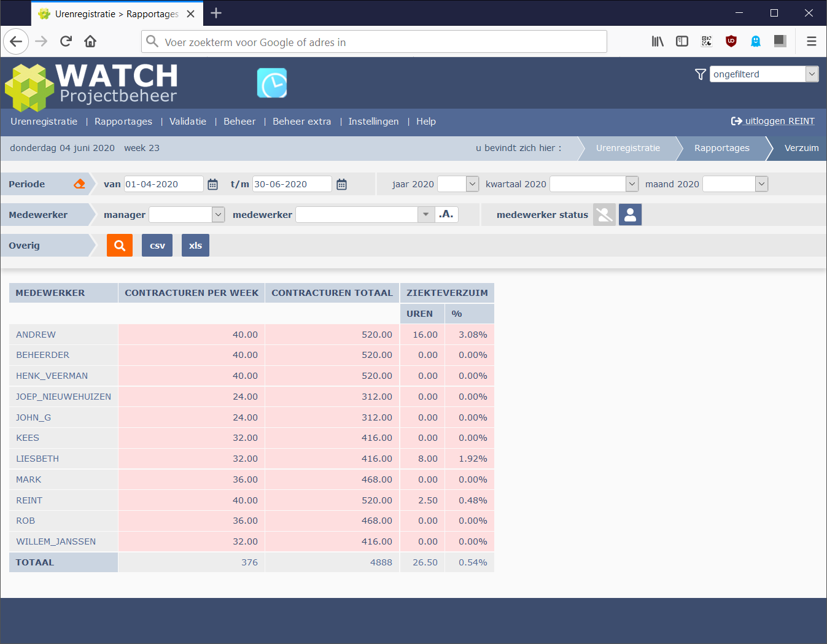Click the QR code extension icon
This screenshot has width=827, height=644.
(x=707, y=41)
